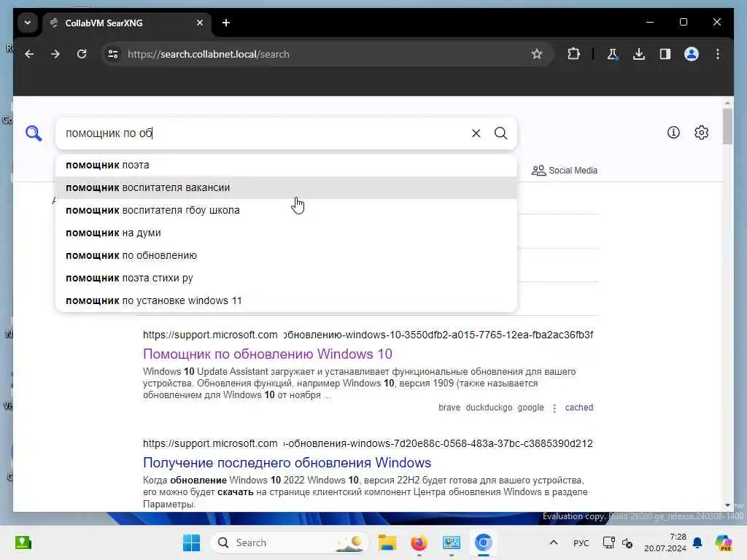Image resolution: width=747 pixels, height=560 pixels.
Task: Open Copilot preview icon in taskbar
Action: (724, 542)
